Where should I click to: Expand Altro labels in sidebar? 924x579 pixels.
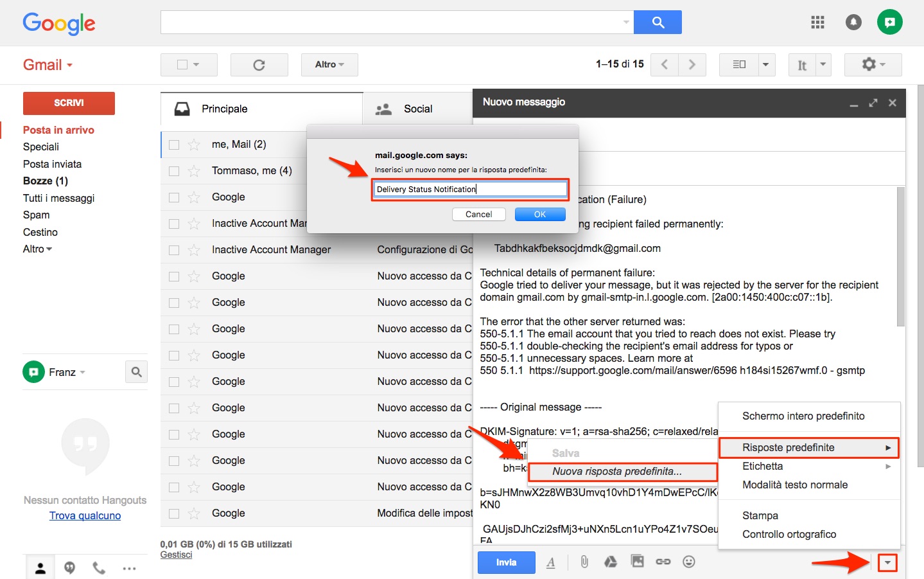(x=37, y=249)
